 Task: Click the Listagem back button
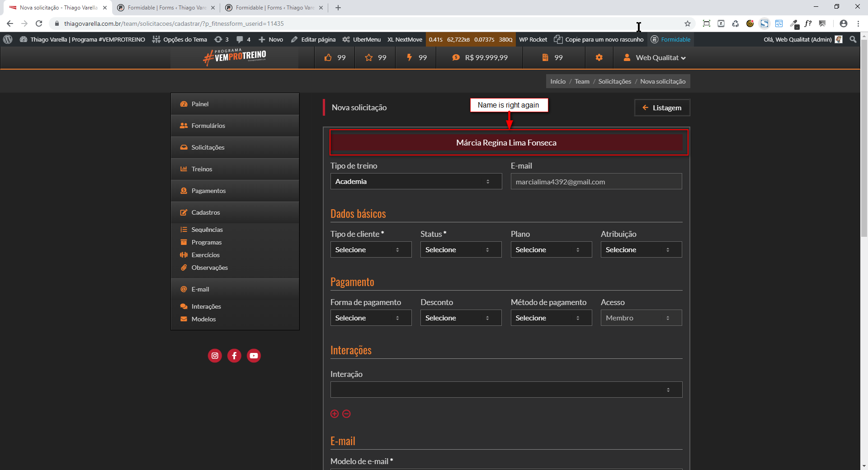[x=662, y=108]
